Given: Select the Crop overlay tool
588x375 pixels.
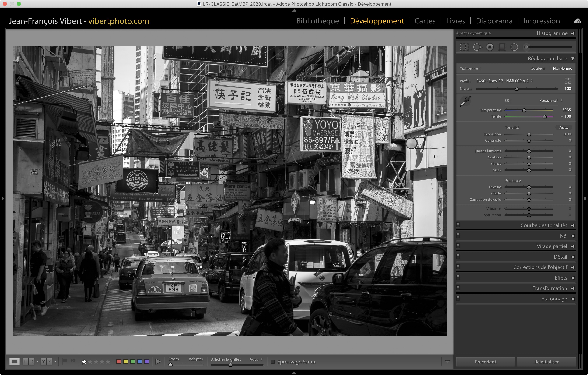Looking at the screenshot, I should [x=464, y=47].
